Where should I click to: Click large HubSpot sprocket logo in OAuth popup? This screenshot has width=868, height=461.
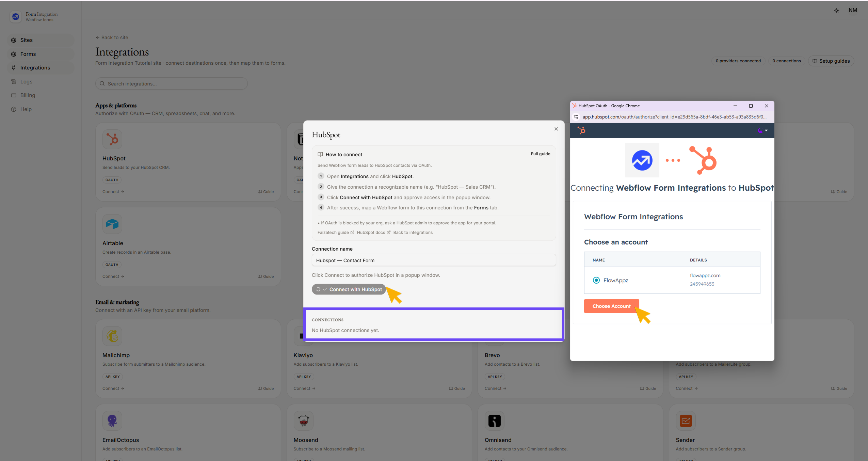coord(703,160)
